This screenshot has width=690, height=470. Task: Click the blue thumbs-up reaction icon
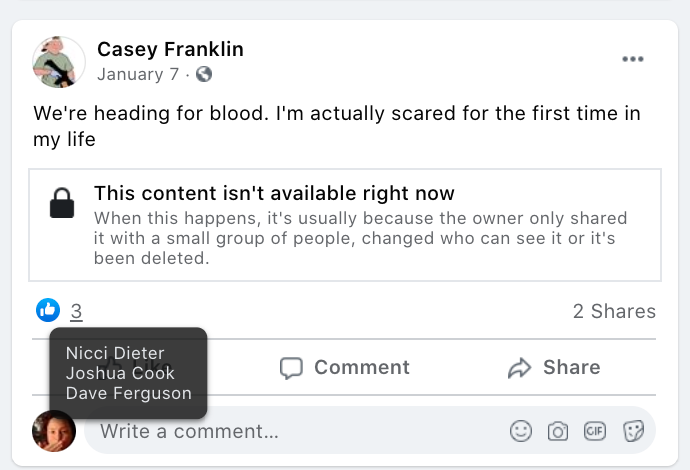pyautogui.click(x=48, y=310)
